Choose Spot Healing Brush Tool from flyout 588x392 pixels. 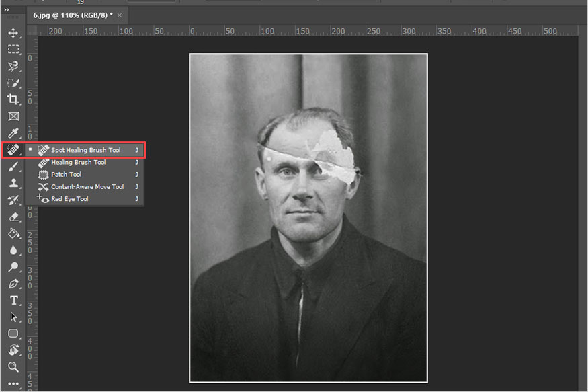[87, 150]
